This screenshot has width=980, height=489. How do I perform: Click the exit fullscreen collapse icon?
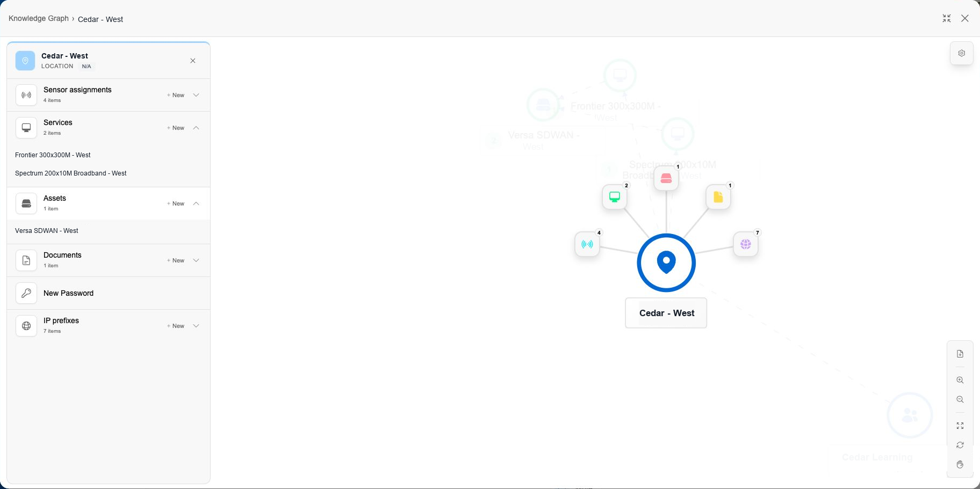pos(947,18)
